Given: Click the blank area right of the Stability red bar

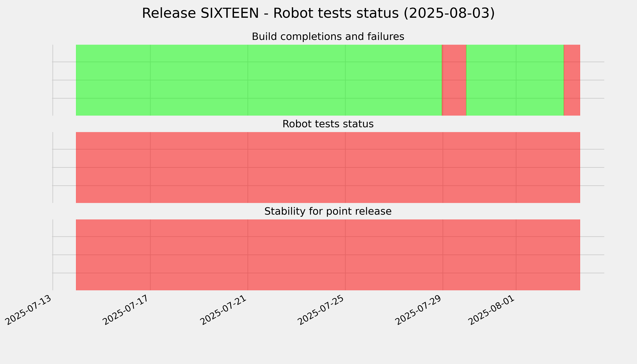Looking at the screenshot, I should pos(592,255).
